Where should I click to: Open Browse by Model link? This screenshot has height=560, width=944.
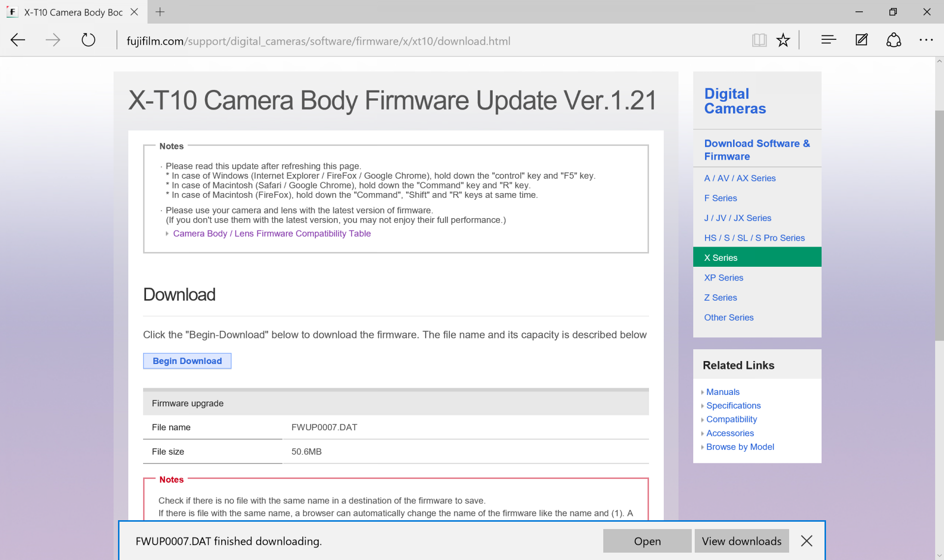point(740,447)
